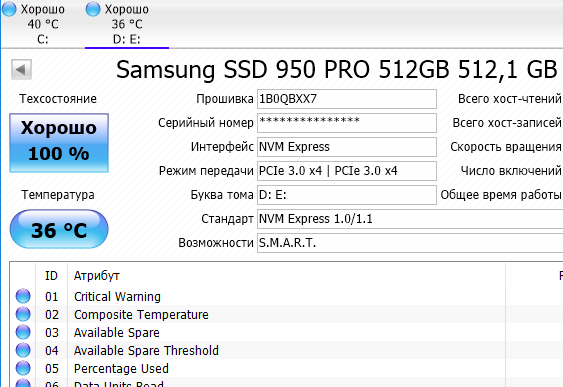
Task: Click the Возможности field S.M.A.R.T.
Action: point(410,243)
